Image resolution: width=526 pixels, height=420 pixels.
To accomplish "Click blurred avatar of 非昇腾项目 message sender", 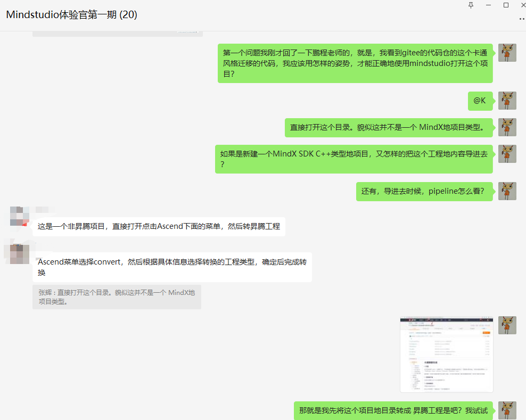I will [x=20, y=216].
